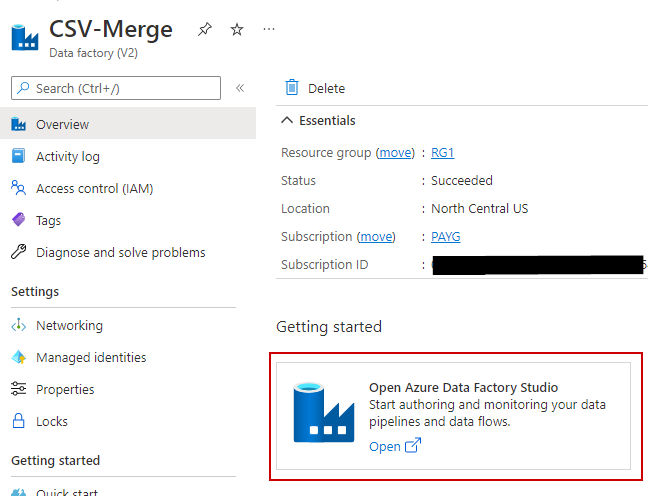Click the PAYG subscription link
Viewport: 648px width, 496px height.
pos(445,237)
